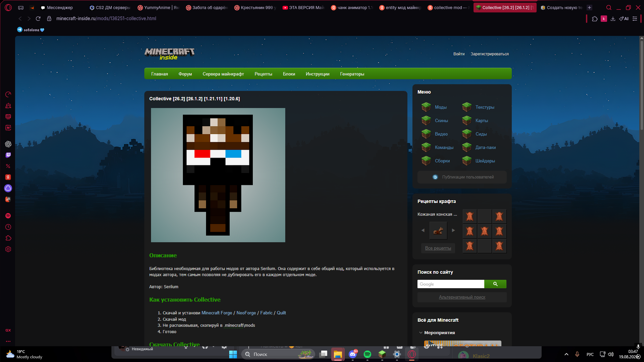Open the downloads toolbar icon

613,19
